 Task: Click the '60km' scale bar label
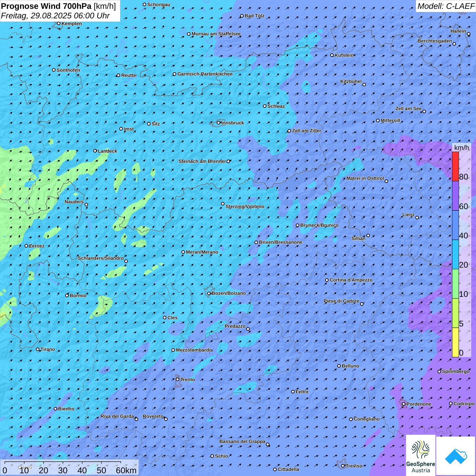click(x=126, y=470)
